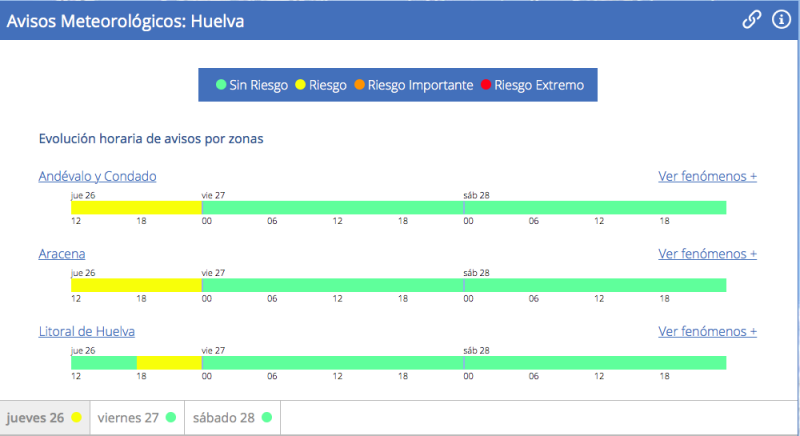
Task: Click the yellow status dot on jueves 26 tab
Action: click(77, 417)
